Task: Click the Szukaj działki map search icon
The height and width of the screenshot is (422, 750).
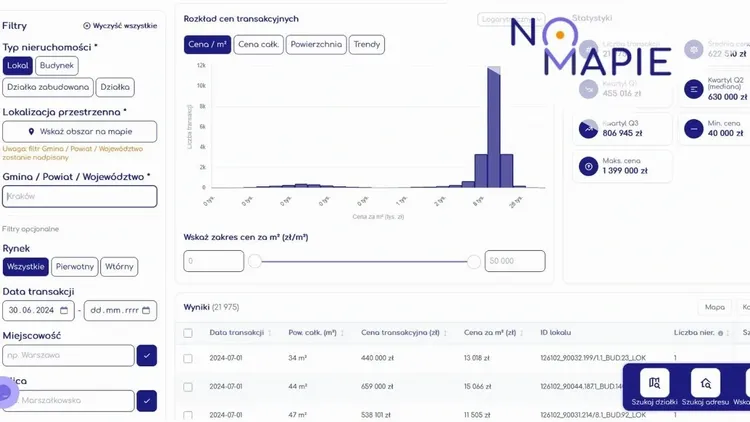Action: 654,383
